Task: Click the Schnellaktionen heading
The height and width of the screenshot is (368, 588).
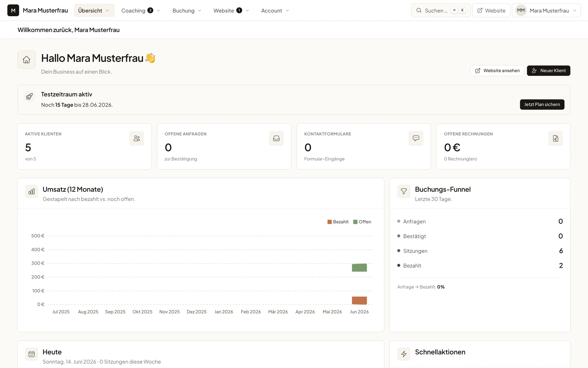Action: click(x=440, y=352)
